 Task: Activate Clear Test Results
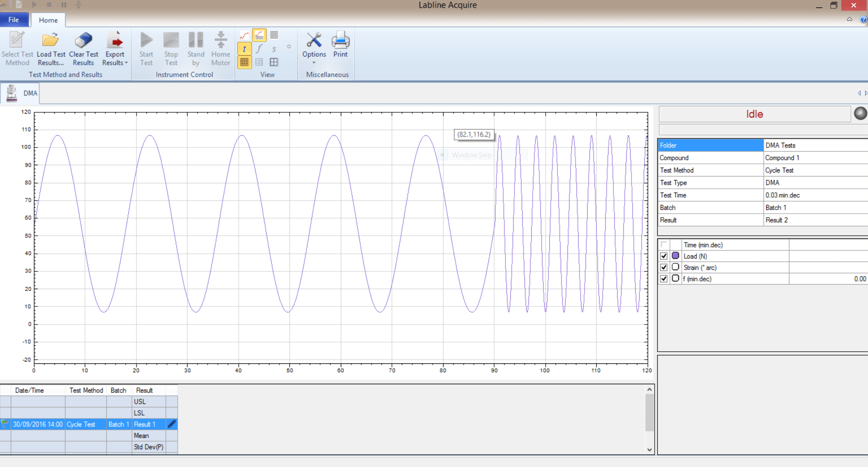[83, 48]
